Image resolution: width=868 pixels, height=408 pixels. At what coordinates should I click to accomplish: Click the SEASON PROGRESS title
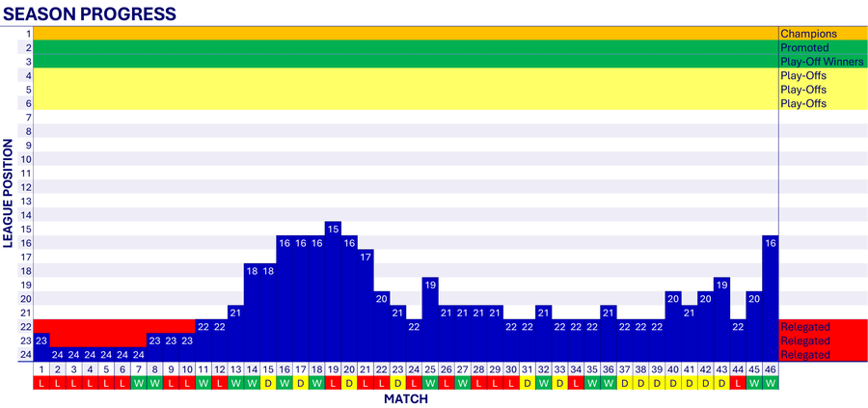[x=90, y=13]
